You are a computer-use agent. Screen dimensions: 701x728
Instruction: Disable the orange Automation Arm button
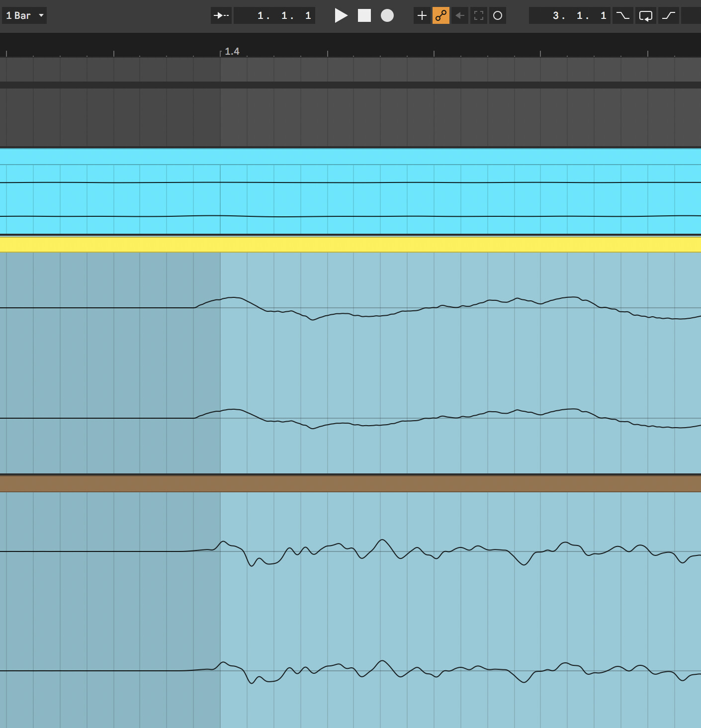click(440, 15)
